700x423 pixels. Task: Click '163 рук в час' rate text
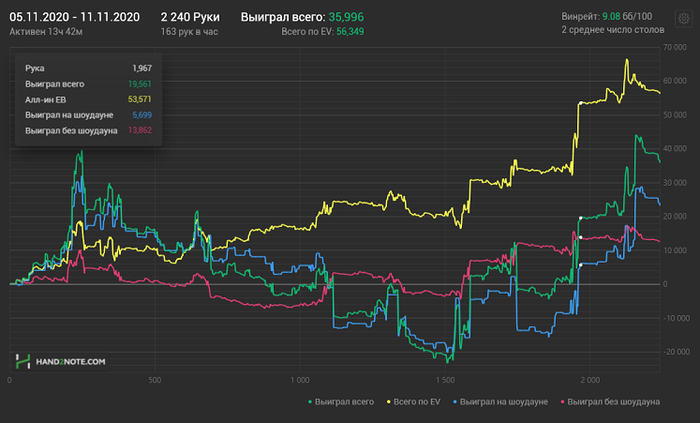click(189, 32)
